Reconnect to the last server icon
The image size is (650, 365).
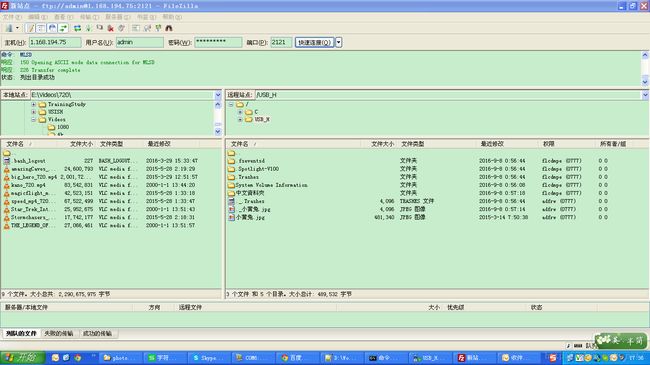click(121, 28)
